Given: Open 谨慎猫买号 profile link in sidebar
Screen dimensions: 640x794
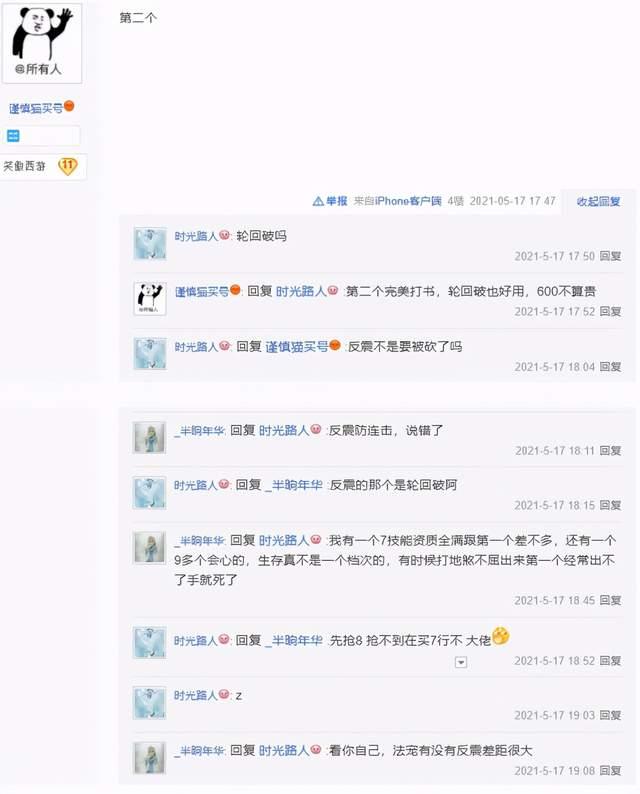Looking at the screenshot, I should (36, 108).
